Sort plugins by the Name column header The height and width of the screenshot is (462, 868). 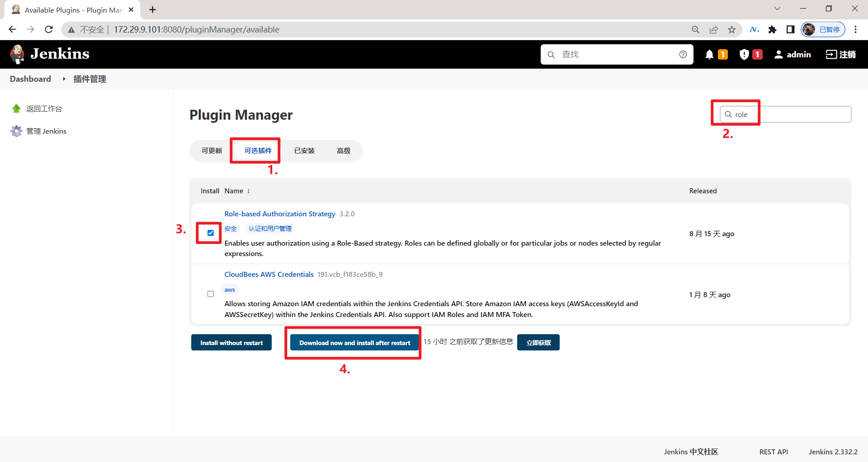(237, 191)
